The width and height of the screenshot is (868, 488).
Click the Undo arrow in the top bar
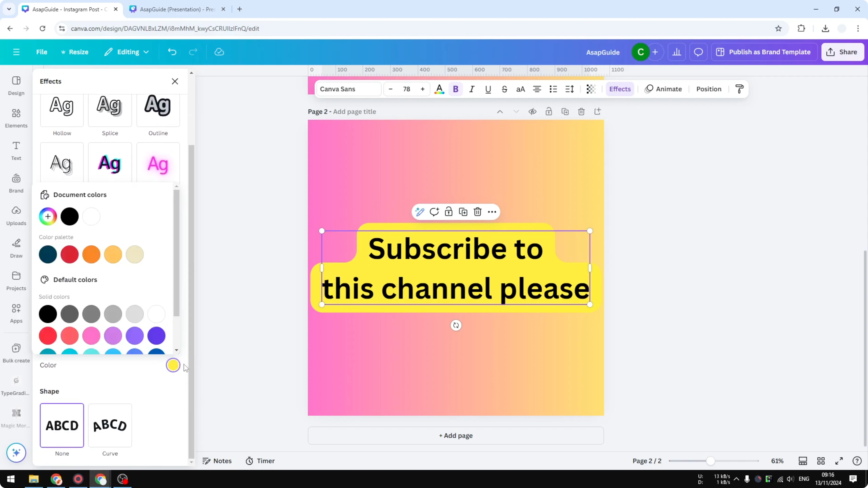[172, 52]
